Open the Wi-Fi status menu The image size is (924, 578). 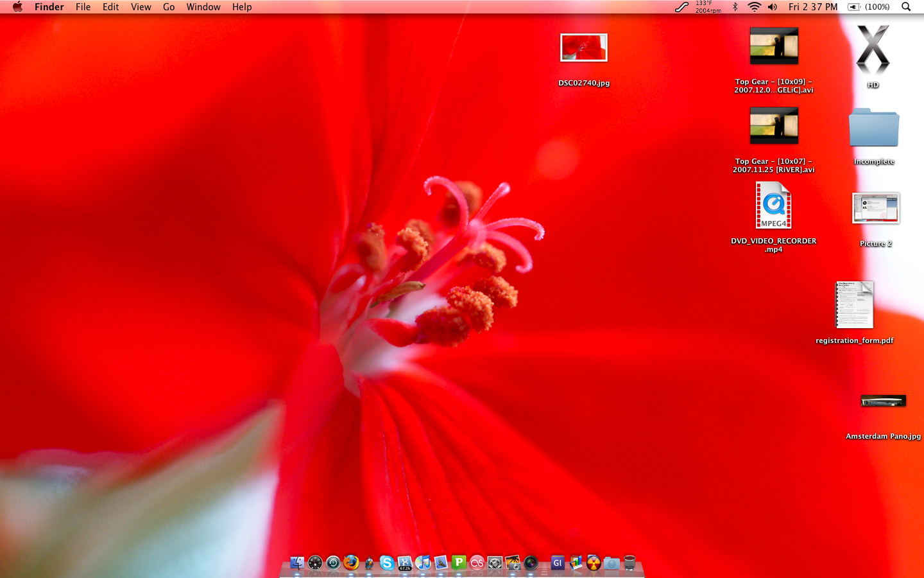pyautogui.click(x=755, y=7)
